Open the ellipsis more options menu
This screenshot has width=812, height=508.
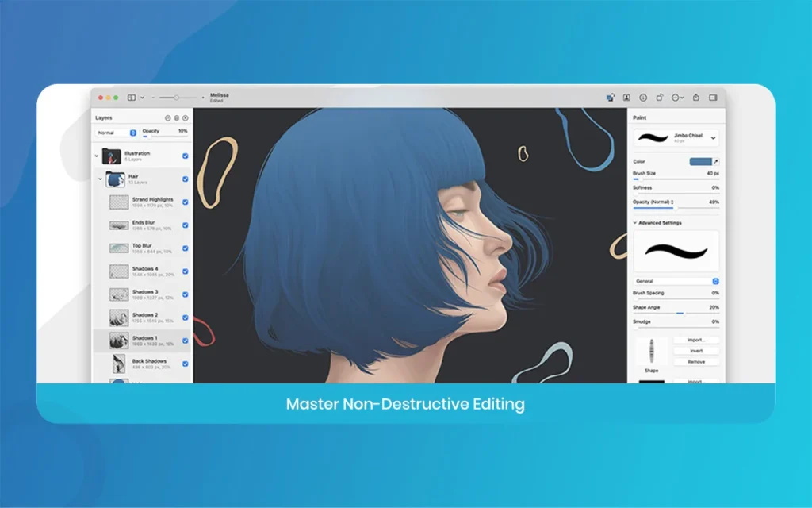(677, 98)
